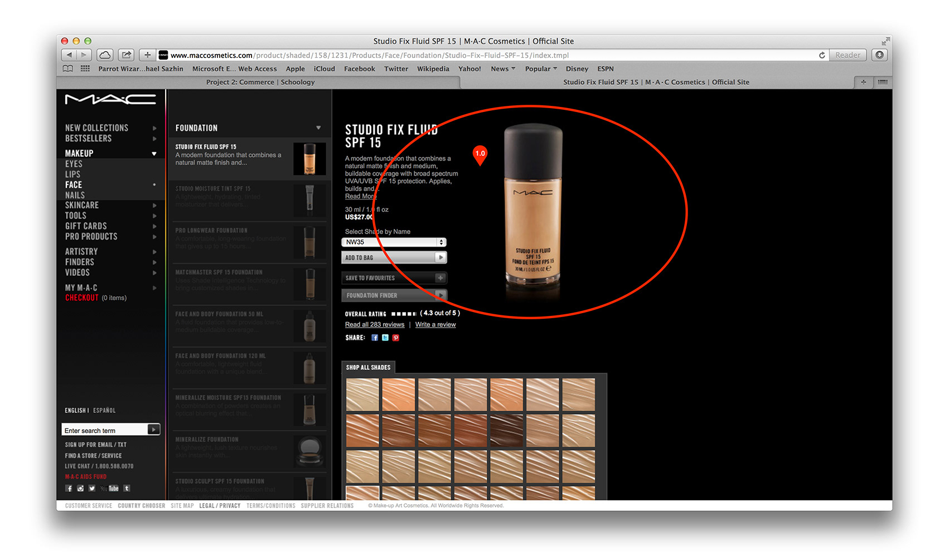The height and width of the screenshot is (560, 925).
Task: Open M·A·C Twitter icon in sidebar footer
Action: point(92,488)
